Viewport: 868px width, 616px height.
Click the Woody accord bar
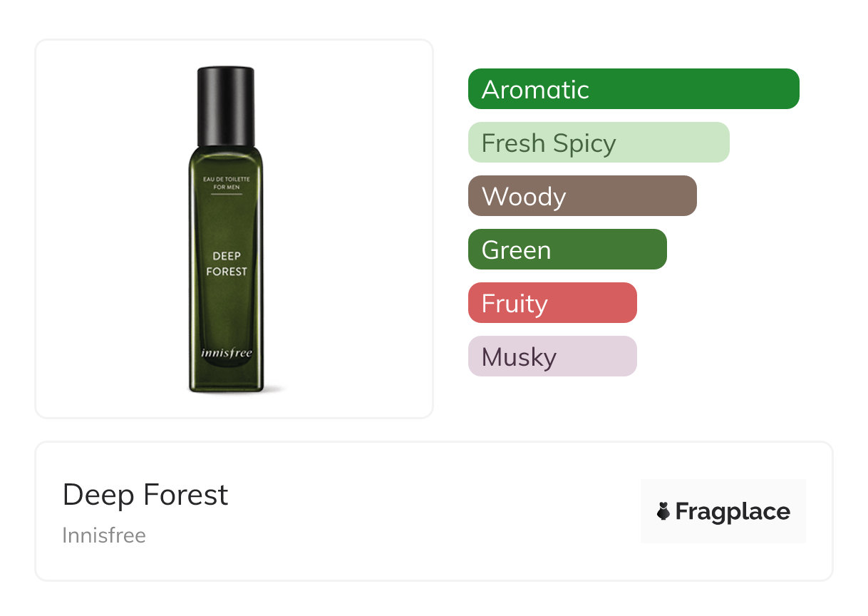[582, 196]
